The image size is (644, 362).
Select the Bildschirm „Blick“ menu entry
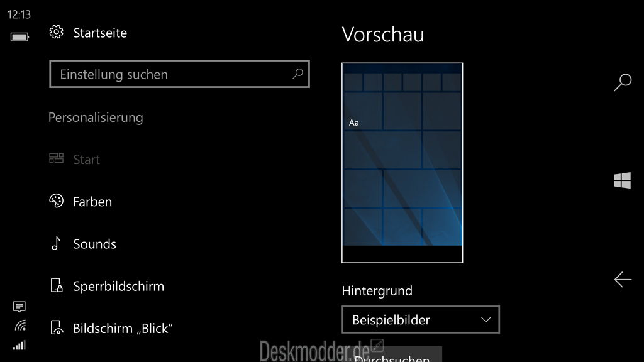click(123, 328)
